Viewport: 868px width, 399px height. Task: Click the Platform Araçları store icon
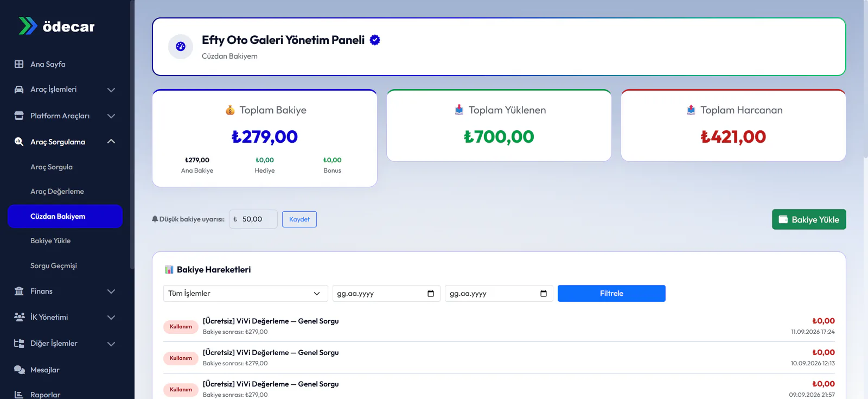point(19,116)
